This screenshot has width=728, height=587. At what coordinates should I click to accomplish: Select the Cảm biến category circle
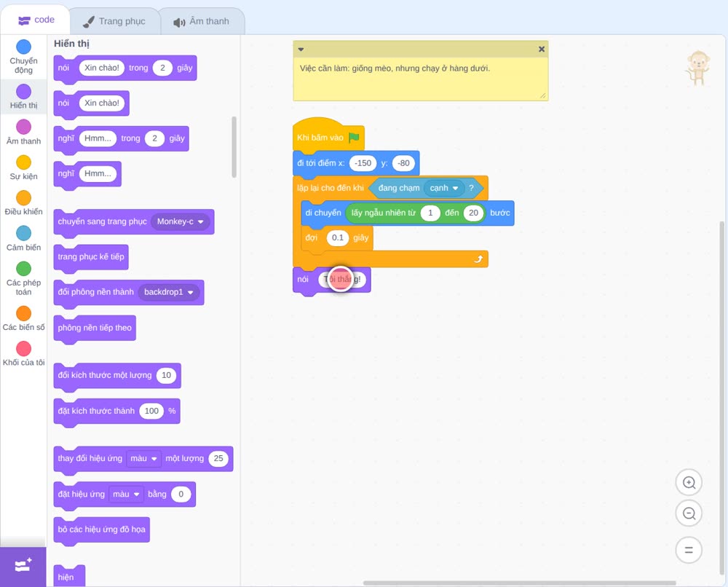pos(24,233)
